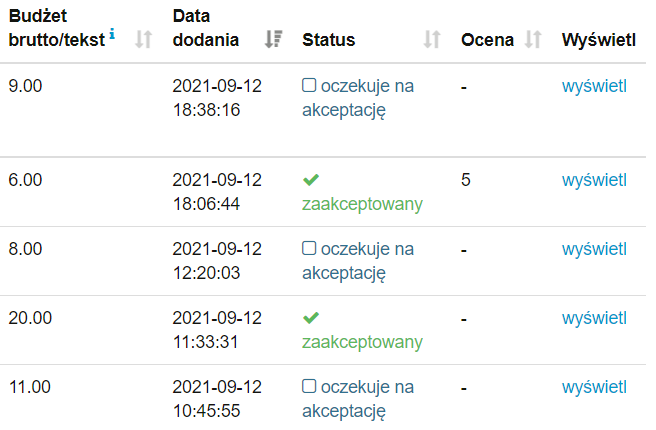This screenshot has width=656, height=430.
Task: Open wyświetl link for 9.00 budget row
Action: tap(594, 86)
